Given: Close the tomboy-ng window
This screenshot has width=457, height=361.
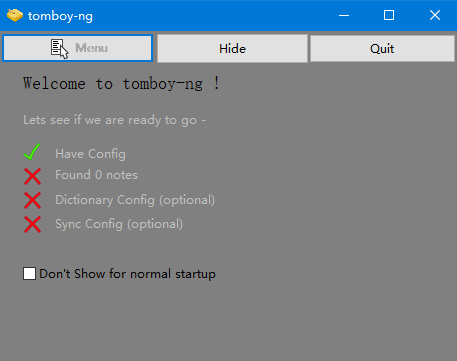Looking at the screenshot, I should [x=435, y=15].
